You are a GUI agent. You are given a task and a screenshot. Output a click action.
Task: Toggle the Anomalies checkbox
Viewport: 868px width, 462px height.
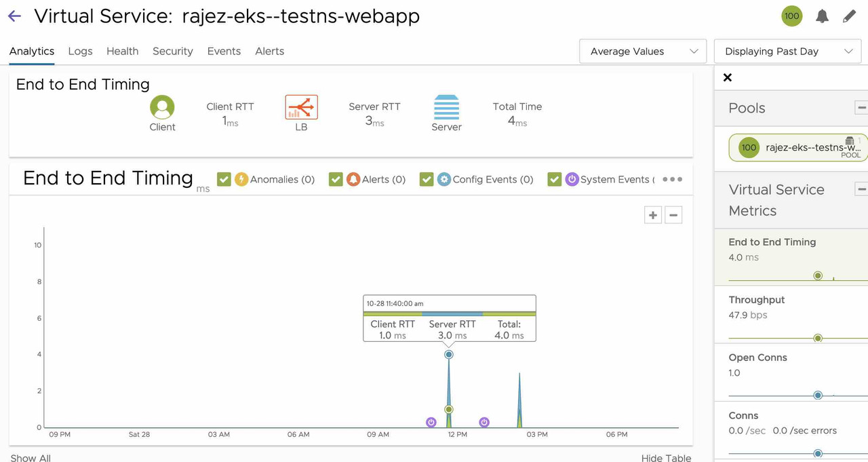tap(224, 179)
